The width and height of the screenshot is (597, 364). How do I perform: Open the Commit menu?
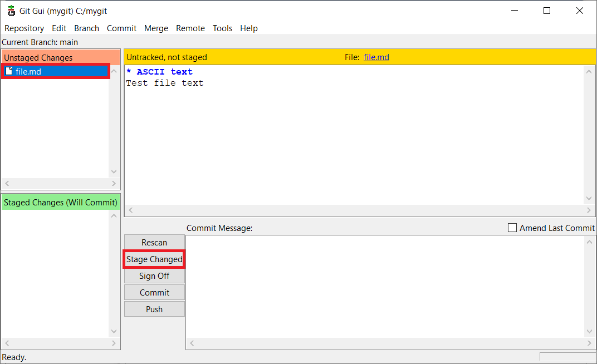(121, 28)
